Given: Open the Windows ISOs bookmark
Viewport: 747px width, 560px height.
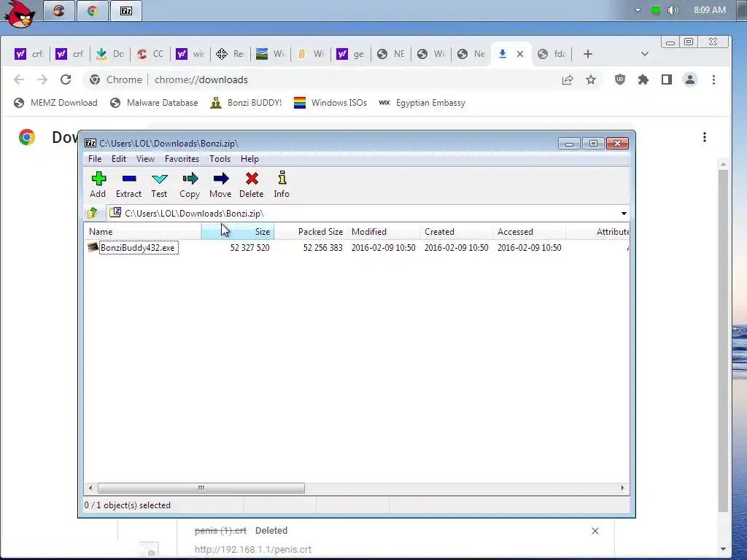Looking at the screenshot, I should coord(330,103).
